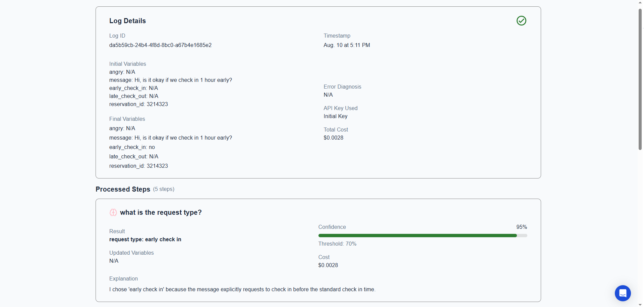644x307 pixels.
Task: Click the final 'early_check_in: no' variable
Action: (132, 147)
